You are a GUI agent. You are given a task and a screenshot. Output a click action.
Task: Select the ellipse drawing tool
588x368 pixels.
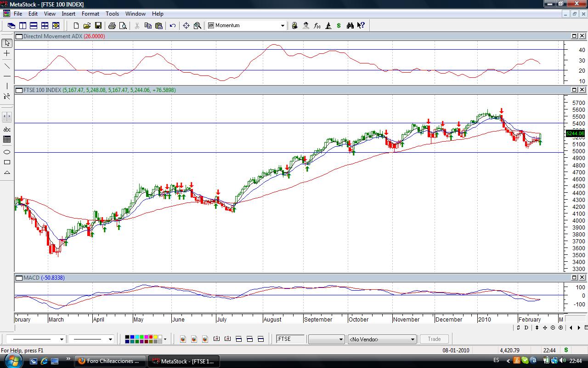click(x=7, y=152)
